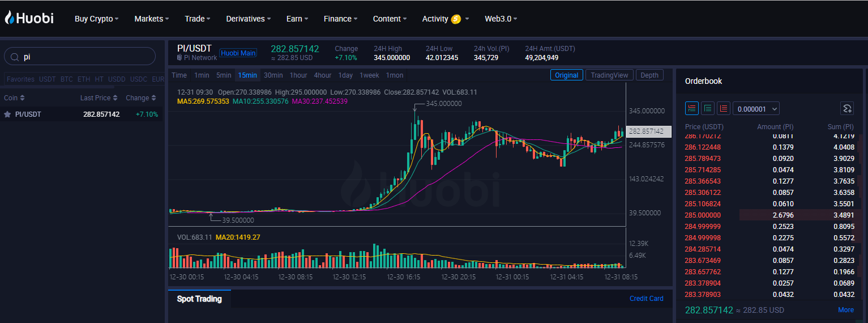The image size is (868, 323).
Task: Select the 1hour chart interval
Action: click(x=298, y=75)
